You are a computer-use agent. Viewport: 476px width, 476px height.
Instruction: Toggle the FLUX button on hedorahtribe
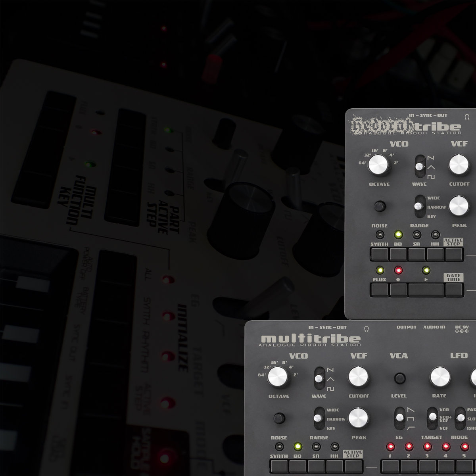[x=380, y=290]
